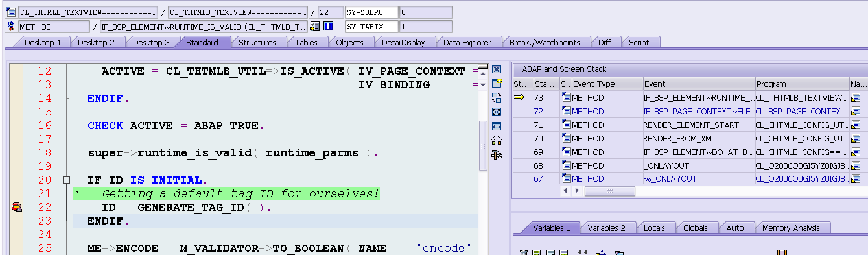Click the program icon before first CL_THTMLB_TEXTVIEW field
The height and width of the screenshot is (255, 868).
pyautogui.click(x=10, y=12)
